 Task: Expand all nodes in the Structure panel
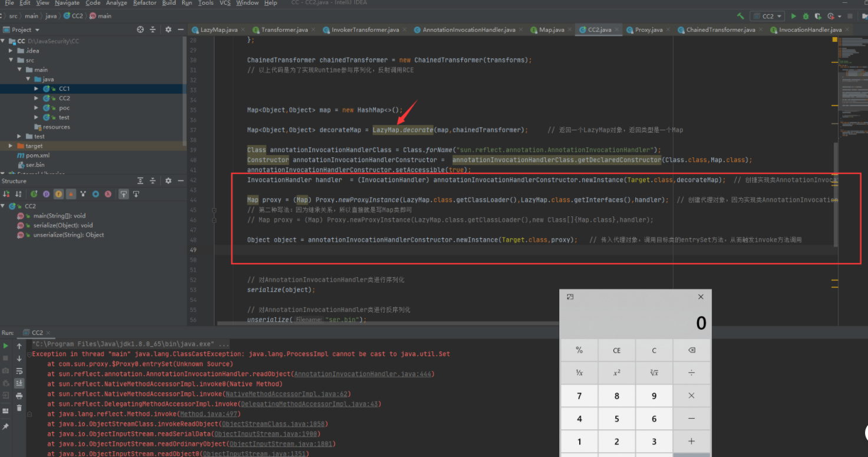140,181
